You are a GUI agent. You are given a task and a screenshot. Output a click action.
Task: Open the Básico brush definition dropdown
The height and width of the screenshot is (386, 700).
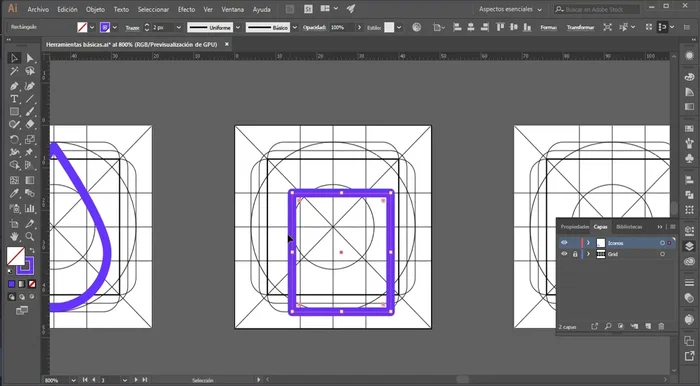point(295,27)
